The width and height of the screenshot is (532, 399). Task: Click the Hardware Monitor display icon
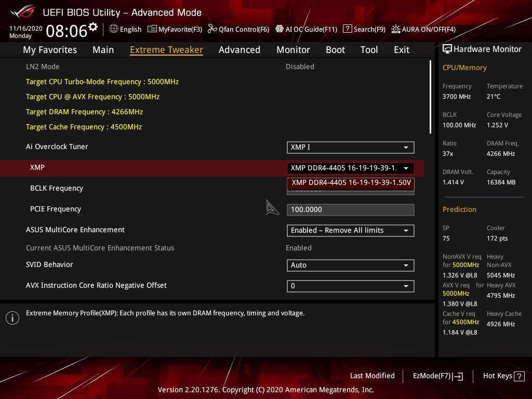[x=447, y=49]
